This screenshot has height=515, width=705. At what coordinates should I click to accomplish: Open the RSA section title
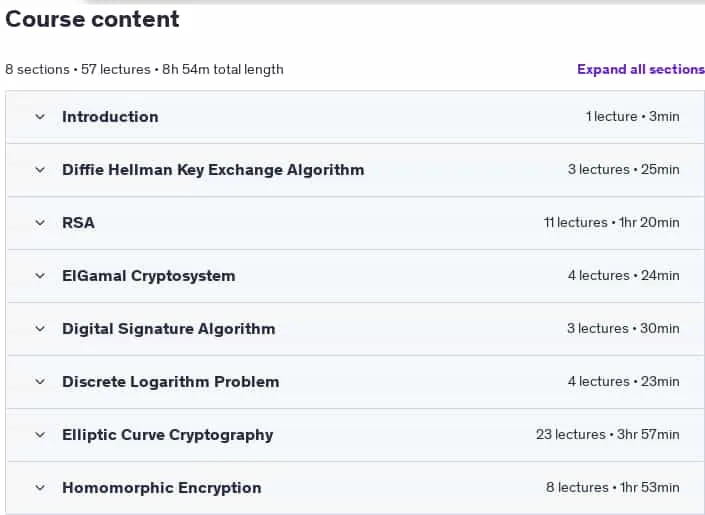(78, 223)
